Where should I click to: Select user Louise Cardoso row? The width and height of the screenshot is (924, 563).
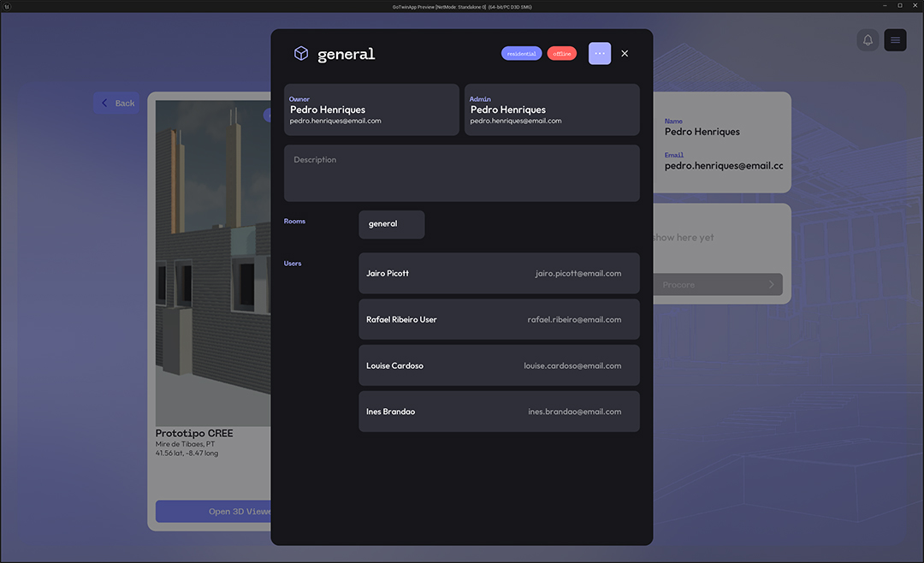pyautogui.click(x=499, y=366)
